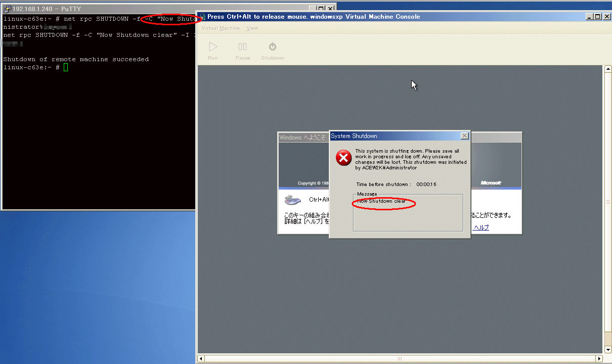
Task: Click the console vertical scrollbar thumb
Action: click(608, 202)
